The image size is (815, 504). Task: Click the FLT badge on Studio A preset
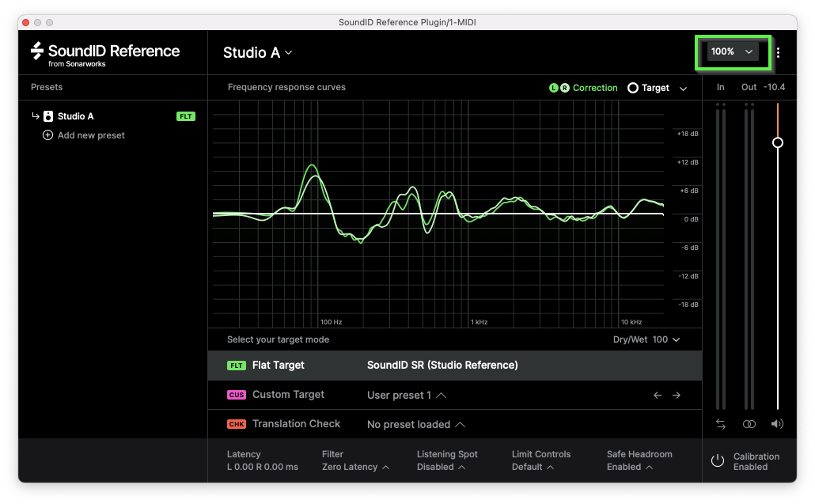tap(186, 116)
